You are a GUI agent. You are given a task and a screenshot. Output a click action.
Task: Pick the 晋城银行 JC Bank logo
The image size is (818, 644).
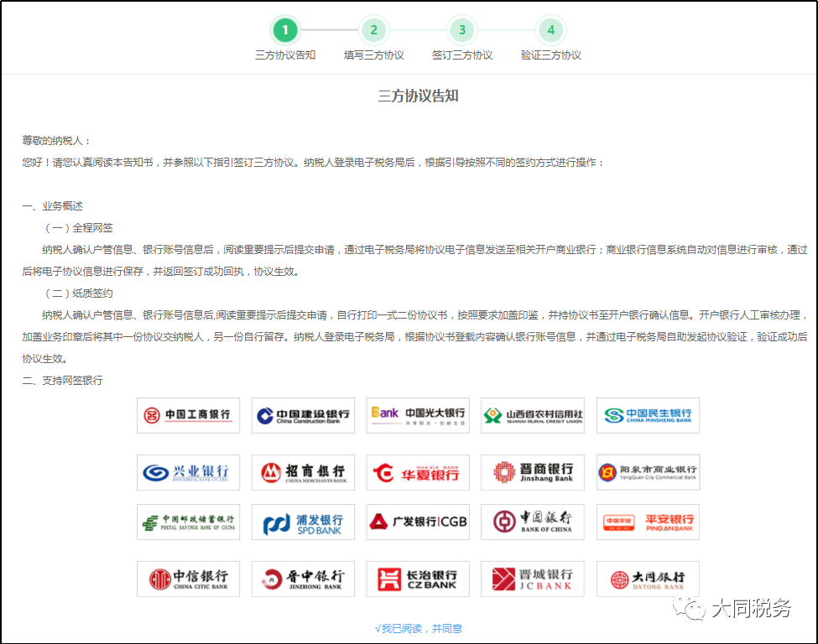[x=533, y=579]
